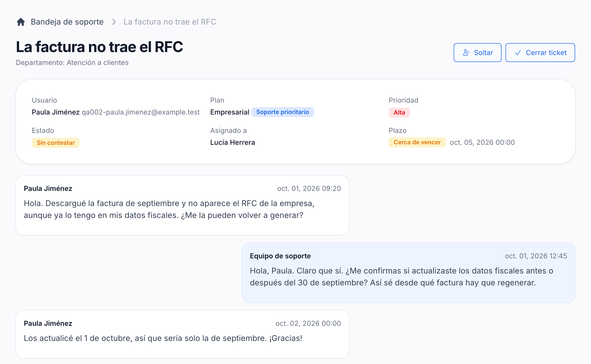Select the Departamento: Atención a clientes text
The height and width of the screenshot is (364, 591).
point(72,62)
